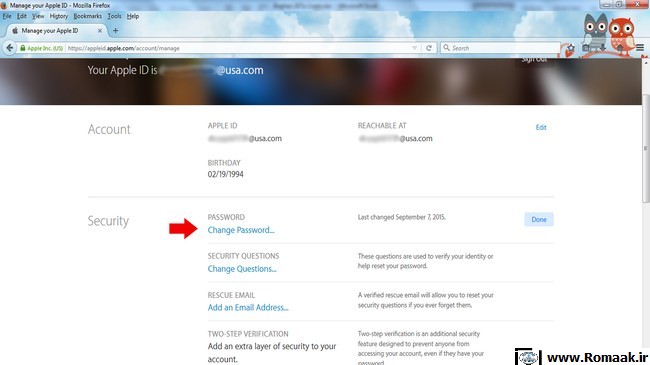
Task: Click the Change Questions... link
Action: coord(242,269)
